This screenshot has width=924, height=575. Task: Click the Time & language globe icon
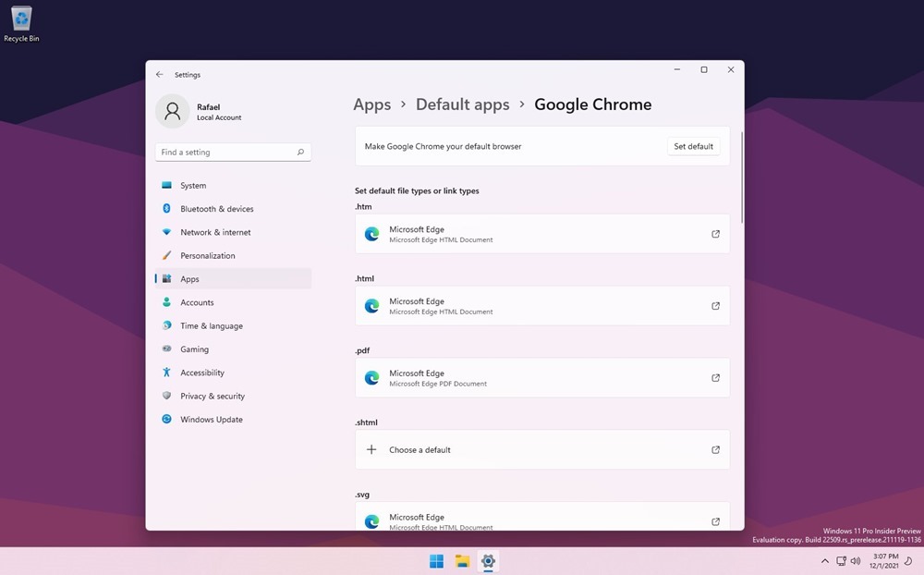tap(166, 325)
